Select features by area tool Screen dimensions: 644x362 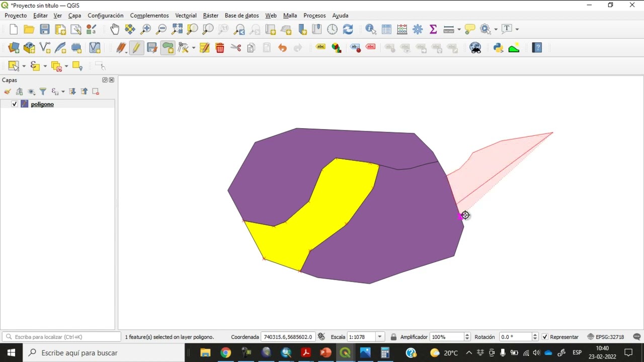(14, 66)
